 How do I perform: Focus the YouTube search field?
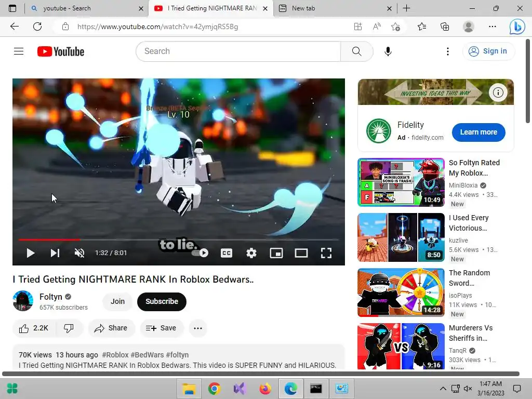coord(238,51)
